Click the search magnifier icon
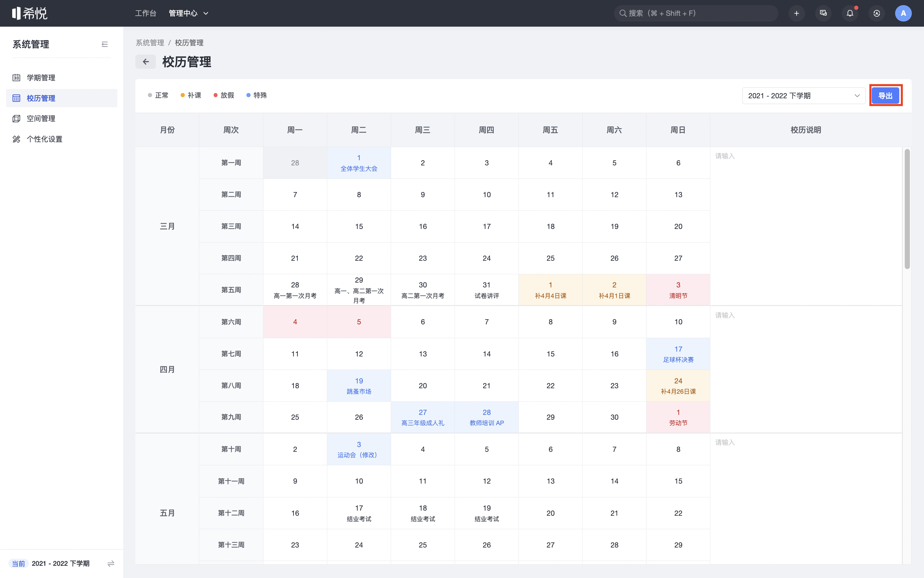Image resolution: width=924 pixels, height=578 pixels. click(623, 13)
